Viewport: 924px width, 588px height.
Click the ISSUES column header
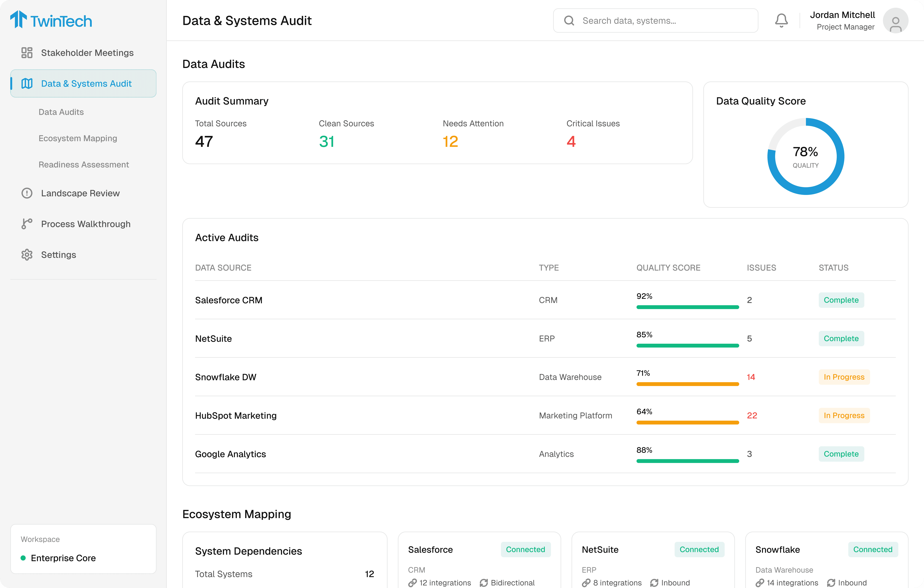(761, 268)
